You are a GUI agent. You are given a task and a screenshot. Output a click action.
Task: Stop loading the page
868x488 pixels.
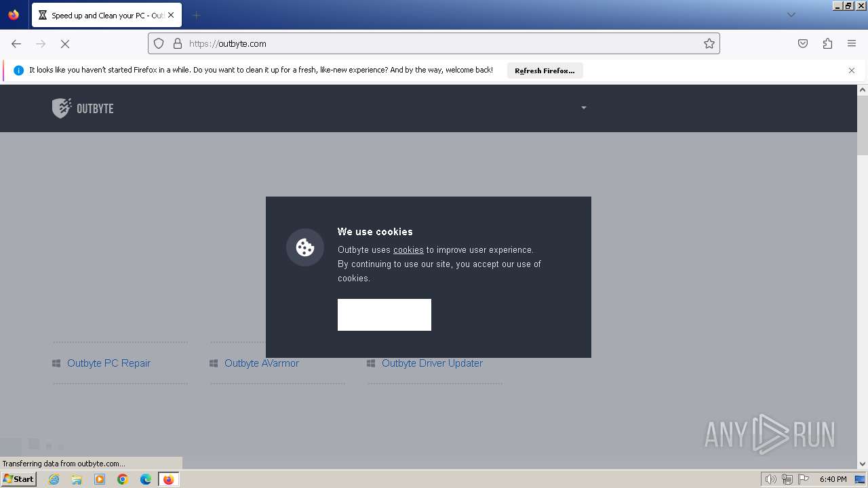65,43
